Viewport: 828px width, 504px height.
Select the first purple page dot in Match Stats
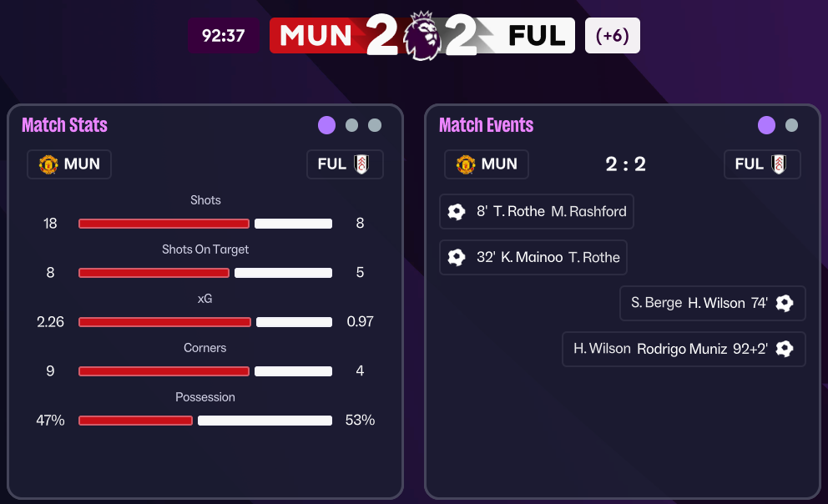(x=326, y=125)
